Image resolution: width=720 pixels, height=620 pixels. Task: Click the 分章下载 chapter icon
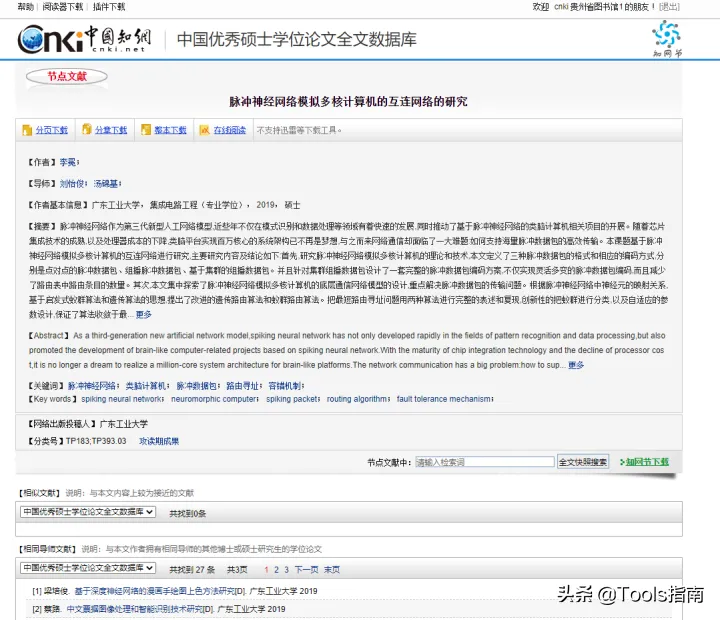[x=86, y=130]
